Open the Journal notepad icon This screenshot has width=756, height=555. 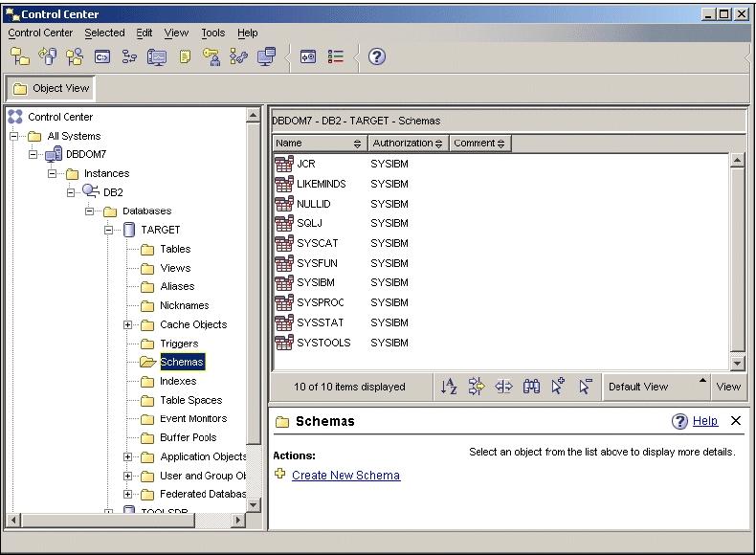click(x=185, y=56)
